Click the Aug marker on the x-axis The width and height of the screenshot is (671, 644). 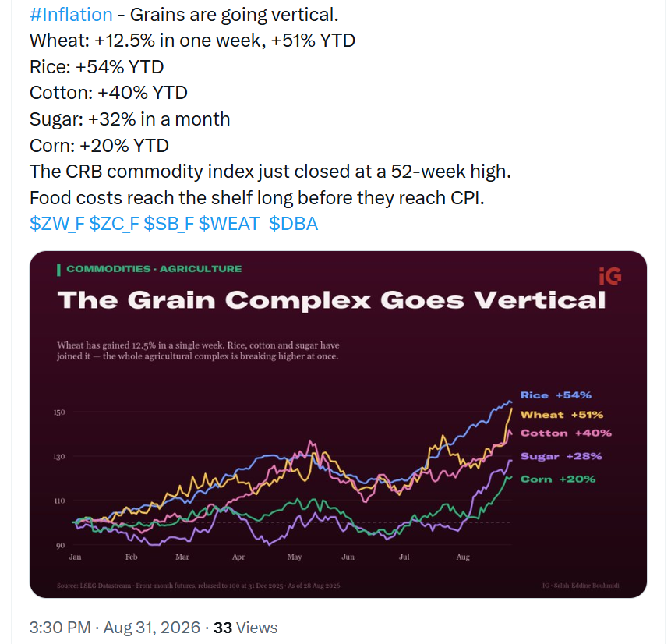463,557
